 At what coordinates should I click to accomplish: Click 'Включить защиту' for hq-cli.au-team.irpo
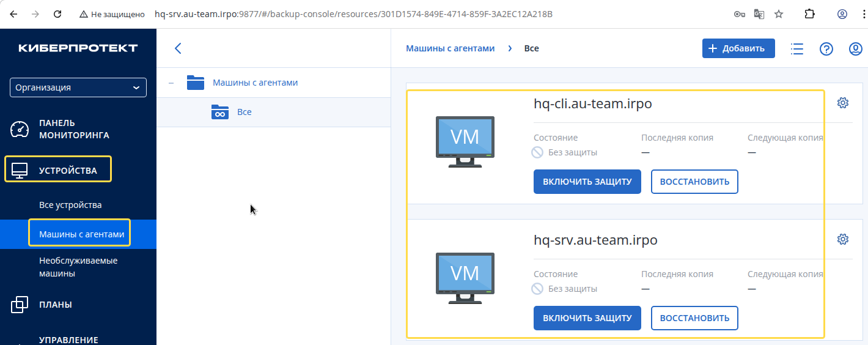(x=587, y=182)
